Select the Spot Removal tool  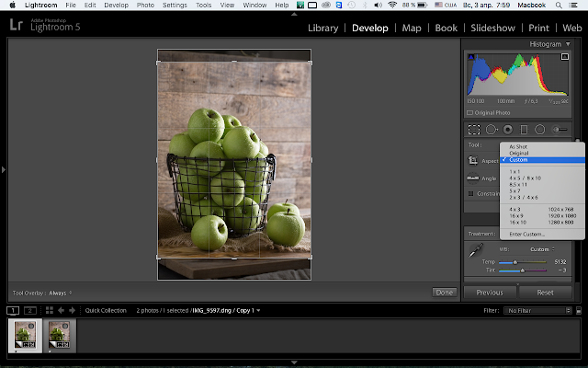[x=492, y=130]
